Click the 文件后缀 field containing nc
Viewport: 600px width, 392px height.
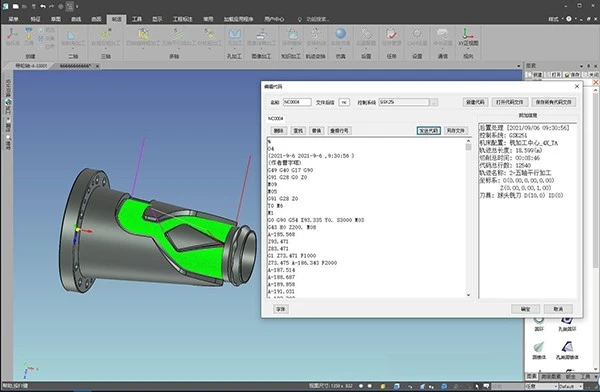click(x=344, y=102)
